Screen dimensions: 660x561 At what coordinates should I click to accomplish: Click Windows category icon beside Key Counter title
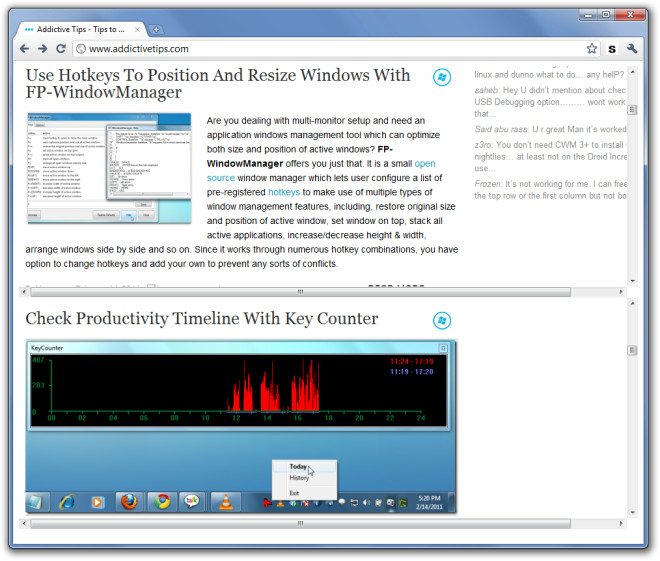(442, 321)
